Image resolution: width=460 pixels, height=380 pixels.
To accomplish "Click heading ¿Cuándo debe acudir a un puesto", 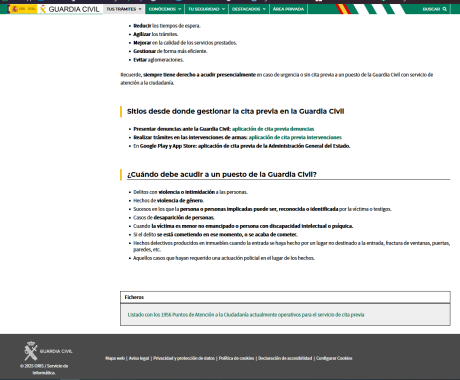I will click(222, 174).
